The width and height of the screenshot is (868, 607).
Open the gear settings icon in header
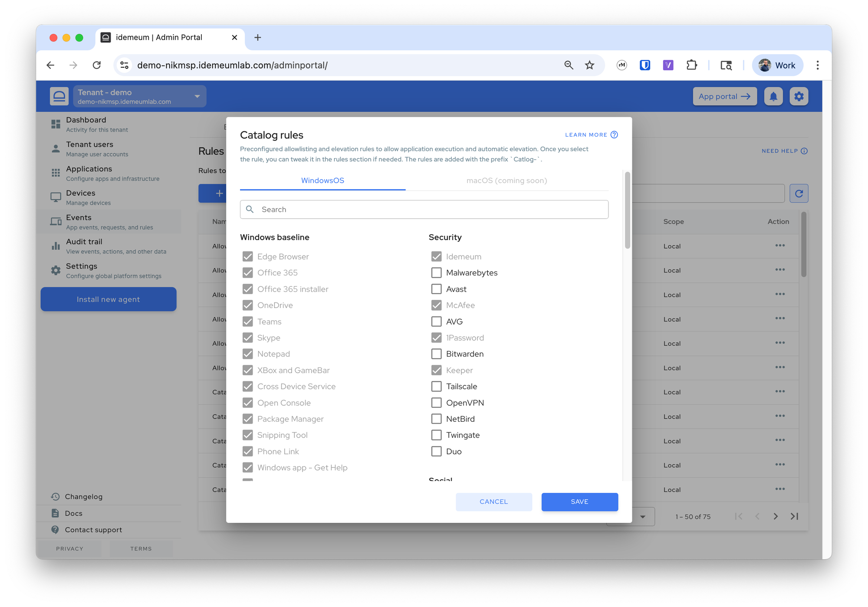(x=799, y=96)
